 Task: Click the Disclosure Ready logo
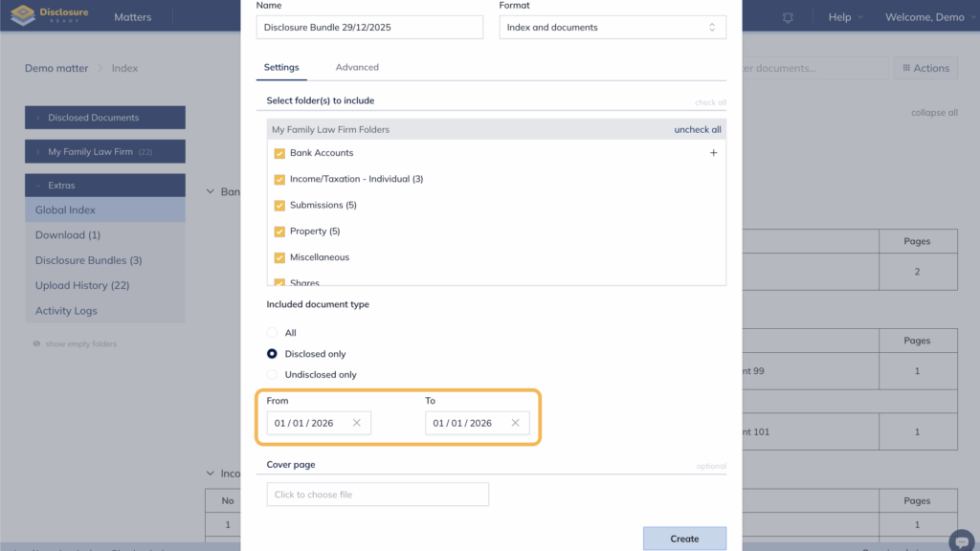point(52,16)
